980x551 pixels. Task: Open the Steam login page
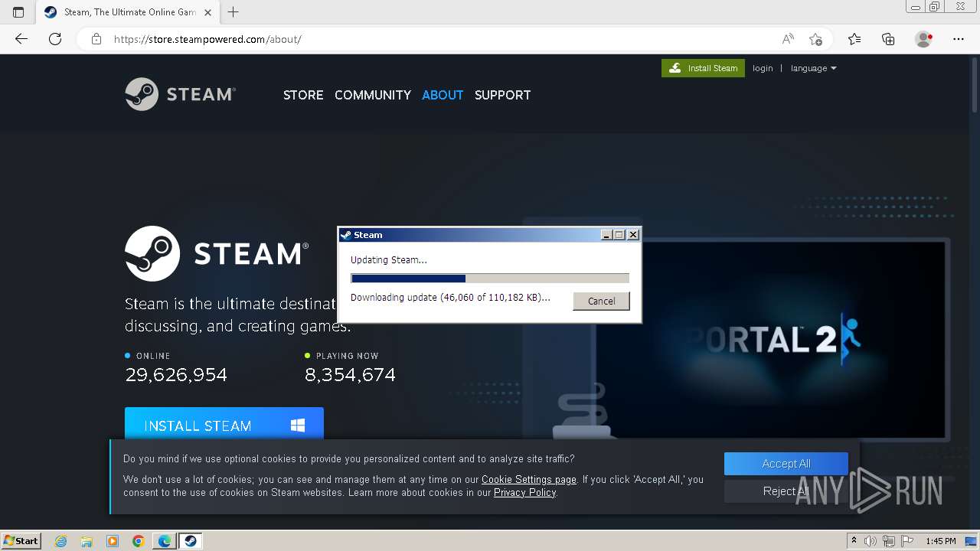pyautogui.click(x=763, y=68)
